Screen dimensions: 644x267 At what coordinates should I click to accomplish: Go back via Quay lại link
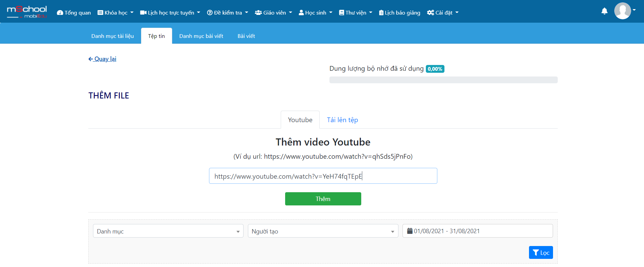tap(102, 59)
